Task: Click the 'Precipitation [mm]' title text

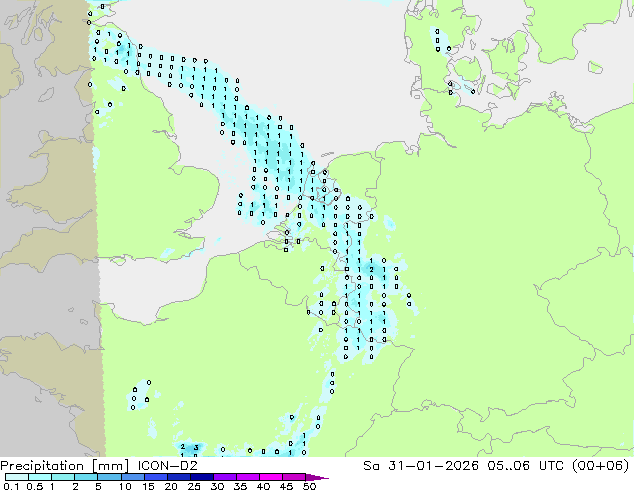Action: pos(65,466)
